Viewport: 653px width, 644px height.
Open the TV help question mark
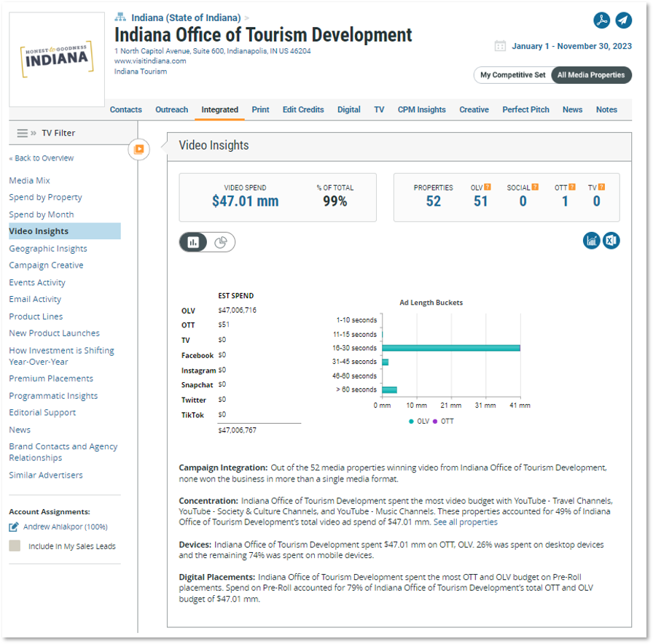[601, 187]
